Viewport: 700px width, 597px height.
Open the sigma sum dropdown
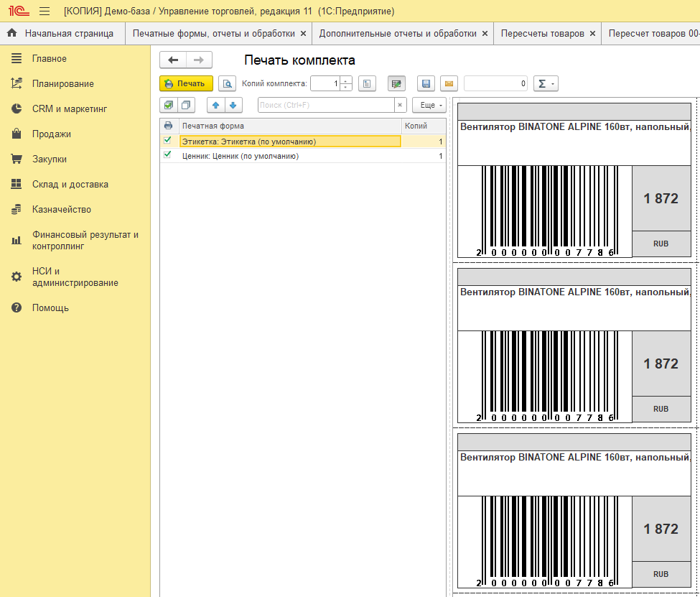coord(546,83)
